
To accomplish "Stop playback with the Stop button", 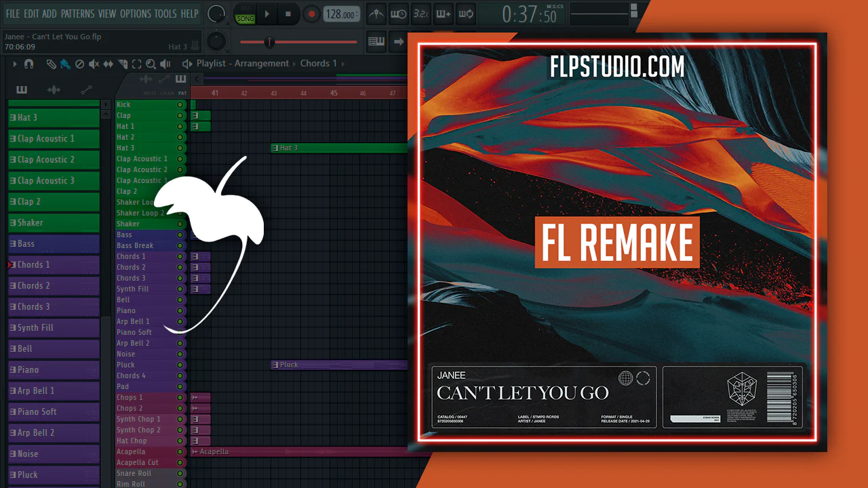I will click(288, 14).
